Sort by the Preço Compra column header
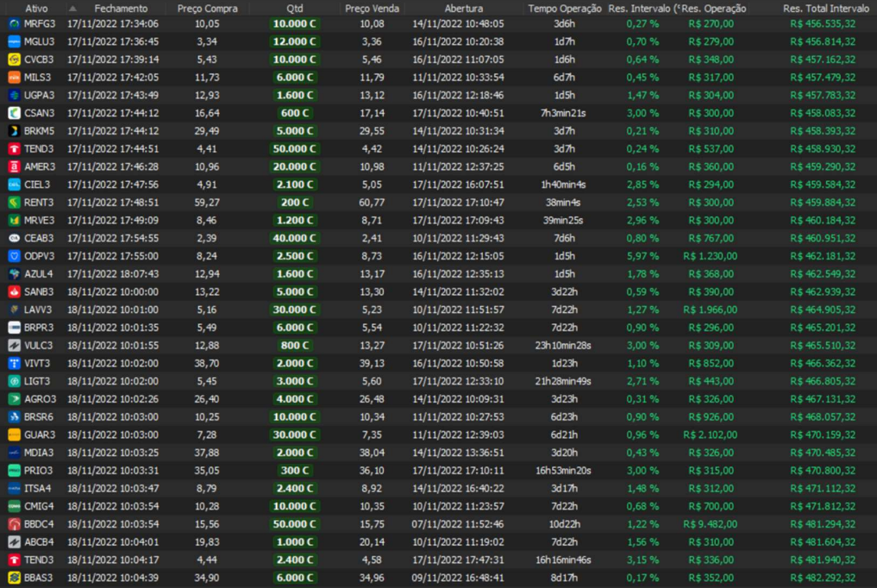877x588 pixels. pyautogui.click(x=207, y=9)
